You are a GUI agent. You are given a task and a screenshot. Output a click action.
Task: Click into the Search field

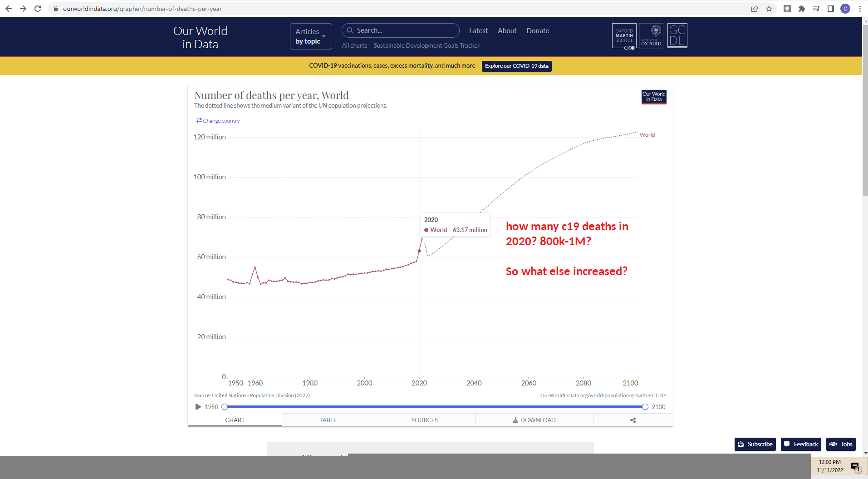click(404, 30)
